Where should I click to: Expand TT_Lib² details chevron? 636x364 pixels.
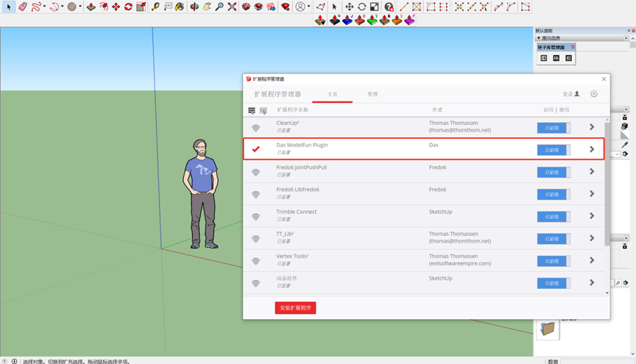point(592,238)
